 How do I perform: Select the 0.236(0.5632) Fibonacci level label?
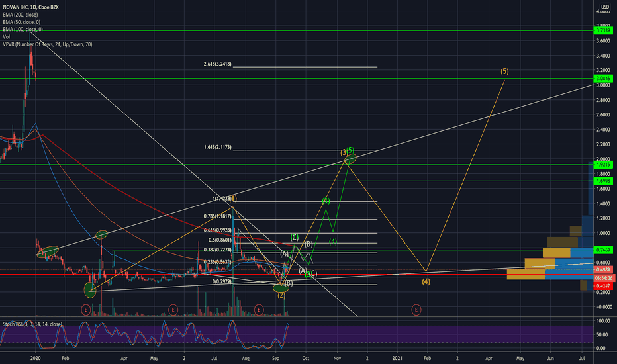[x=218, y=262]
